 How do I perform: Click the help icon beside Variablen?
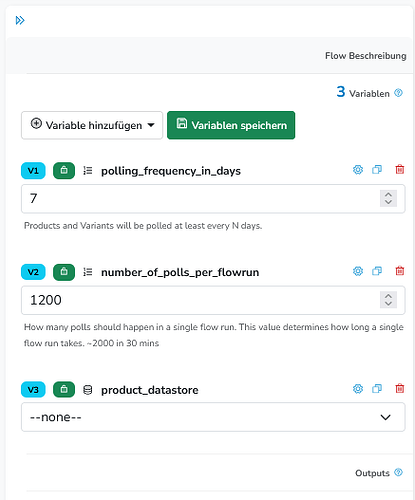[398, 93]
